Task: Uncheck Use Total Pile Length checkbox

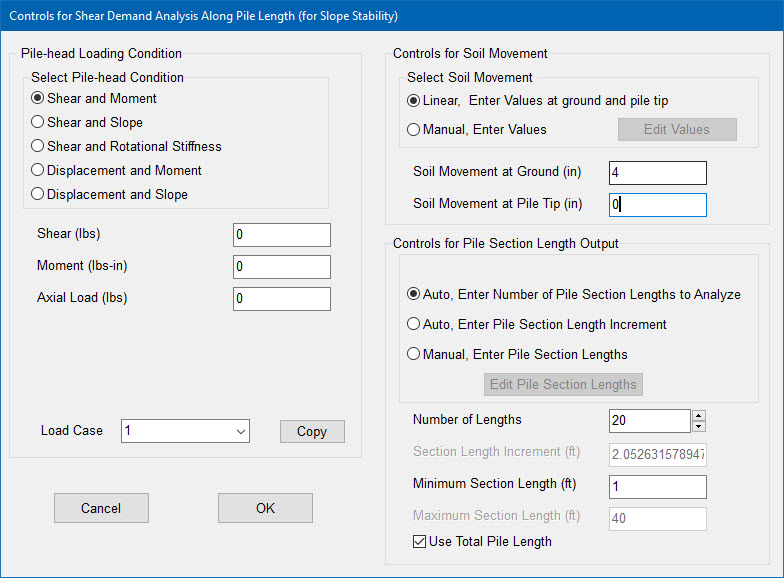Action: pyautogui.click(x=420, y=542)
